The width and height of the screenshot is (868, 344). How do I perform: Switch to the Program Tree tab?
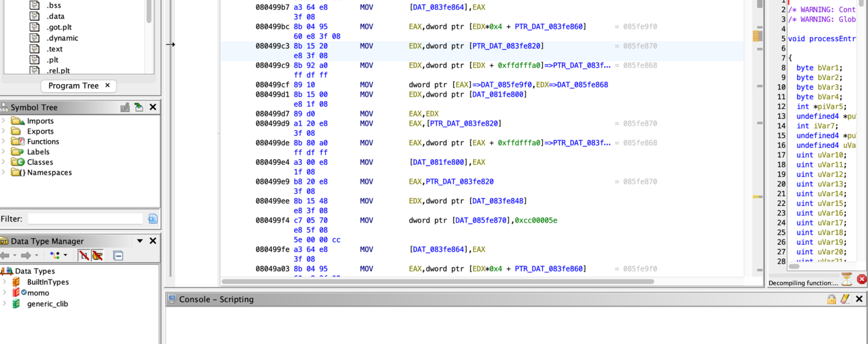click(x=74, y=86)
